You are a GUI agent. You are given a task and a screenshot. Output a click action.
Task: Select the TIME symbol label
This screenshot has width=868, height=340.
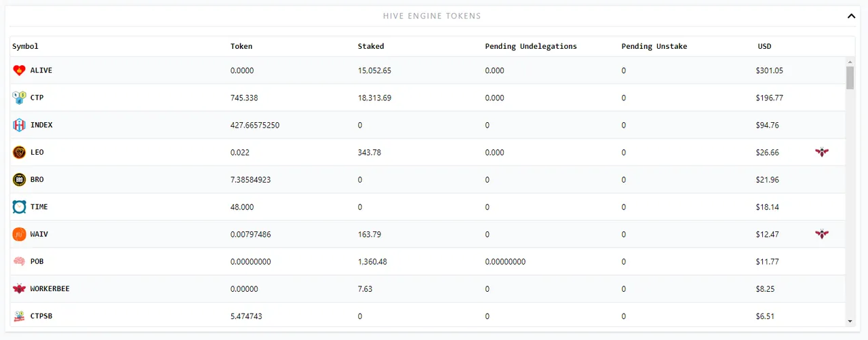(x=39, y=207)
